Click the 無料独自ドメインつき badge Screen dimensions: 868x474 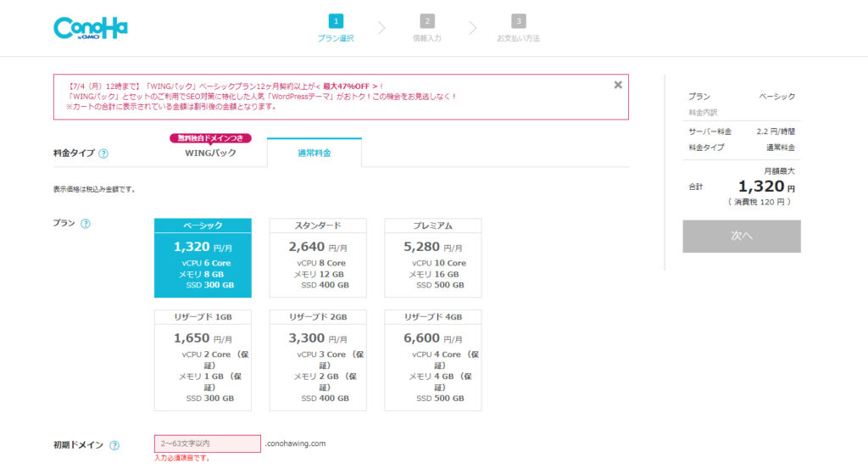(x=210, y=138)
